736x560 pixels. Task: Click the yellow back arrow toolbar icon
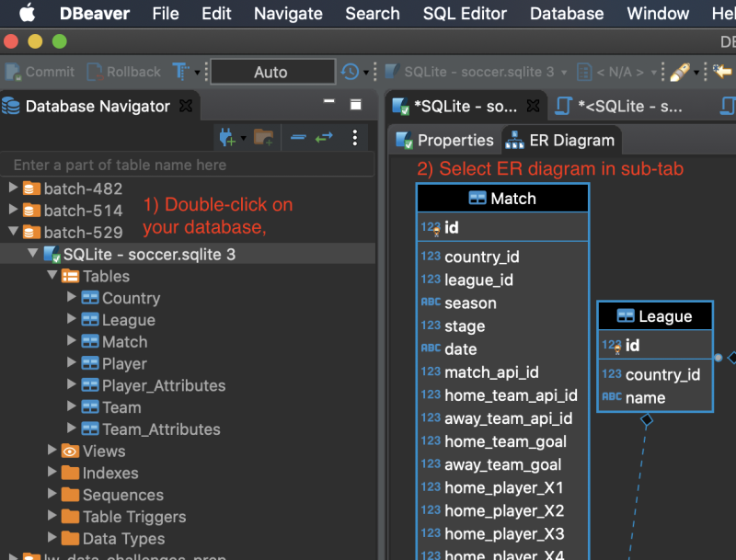(x=722, y=72)
